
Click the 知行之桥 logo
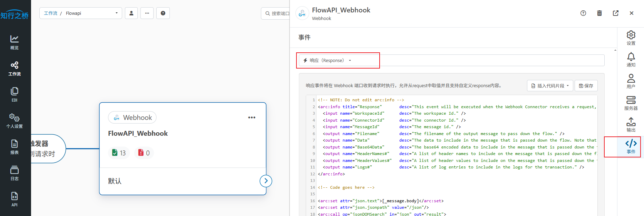pyautogui.click(x=14, y=15)
